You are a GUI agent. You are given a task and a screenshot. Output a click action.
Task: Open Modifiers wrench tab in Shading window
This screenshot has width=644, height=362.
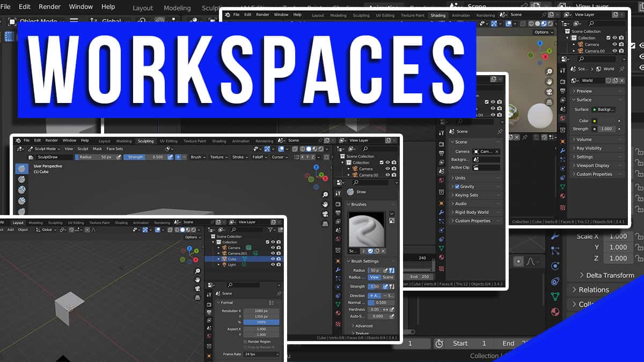[x=562, y=151]
